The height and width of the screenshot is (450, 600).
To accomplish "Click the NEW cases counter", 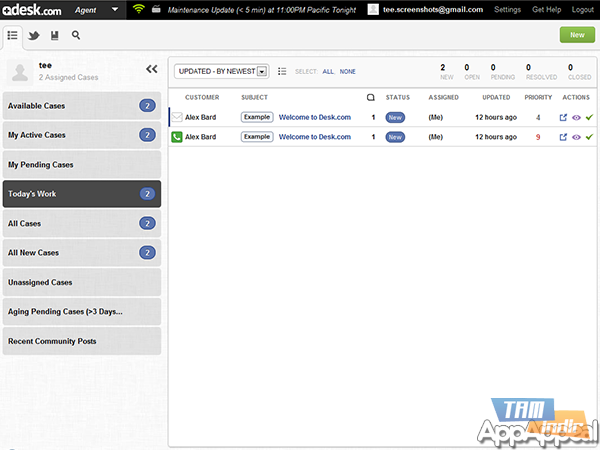I will (446, 72).
